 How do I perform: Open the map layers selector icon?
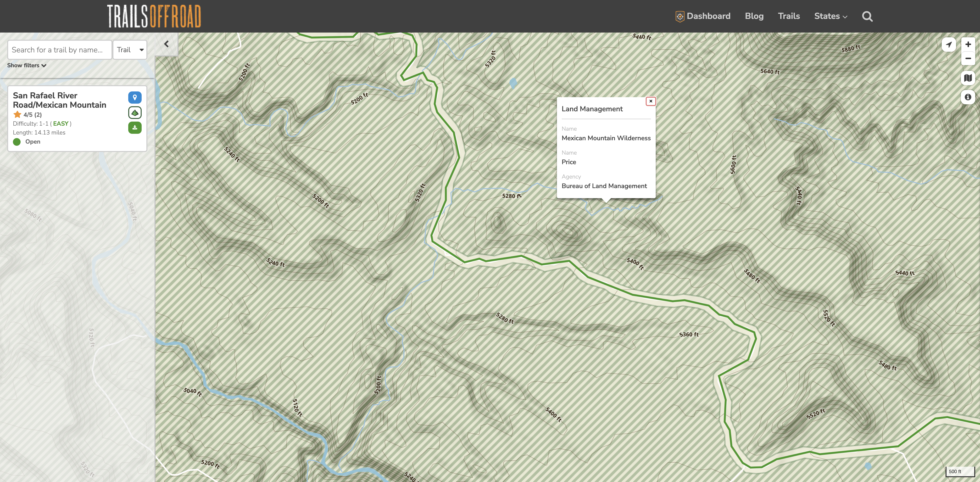click(968, 78)
